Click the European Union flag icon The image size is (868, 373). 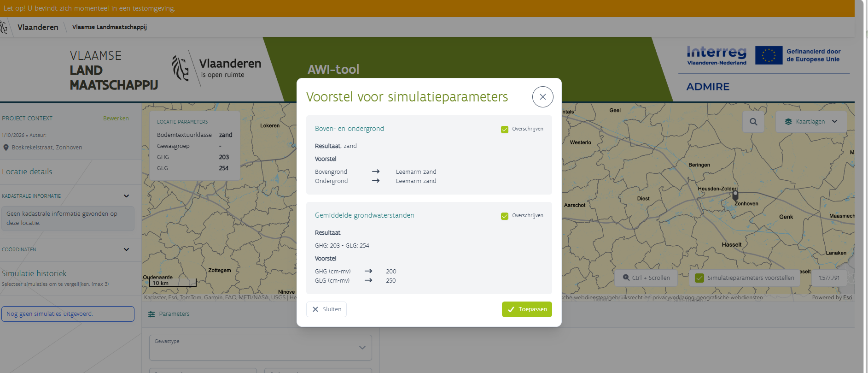pos(769,55)
